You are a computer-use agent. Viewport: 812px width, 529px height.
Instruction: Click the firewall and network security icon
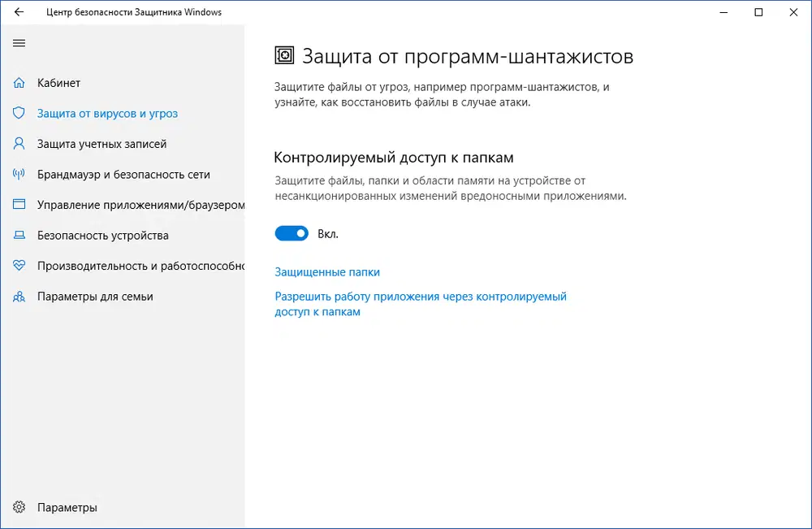click(19, 174)
